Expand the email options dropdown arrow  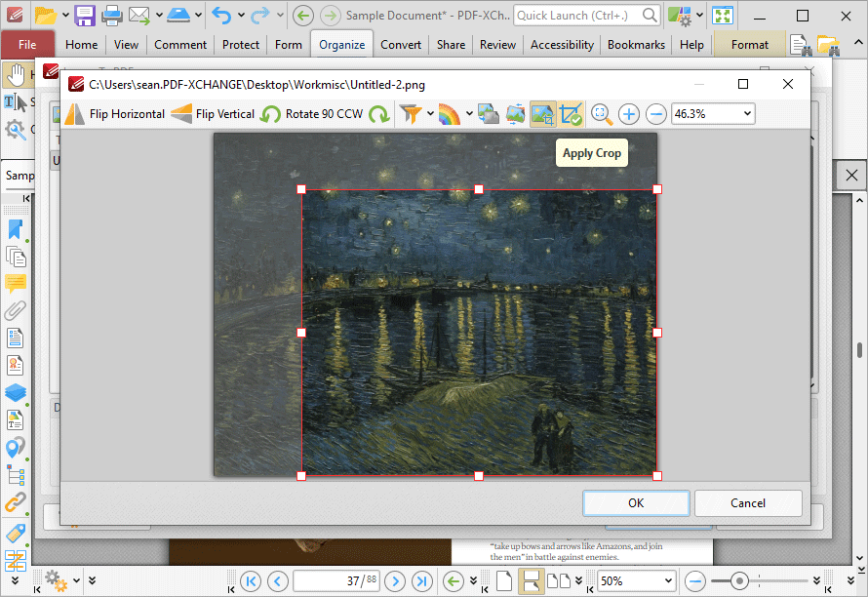click(x=159, y=16)
